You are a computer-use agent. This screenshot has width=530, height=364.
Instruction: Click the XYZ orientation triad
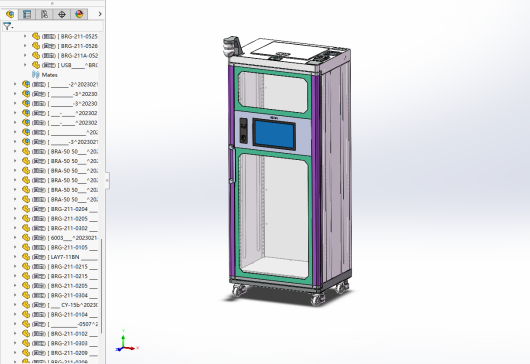(x=126, y=342)
